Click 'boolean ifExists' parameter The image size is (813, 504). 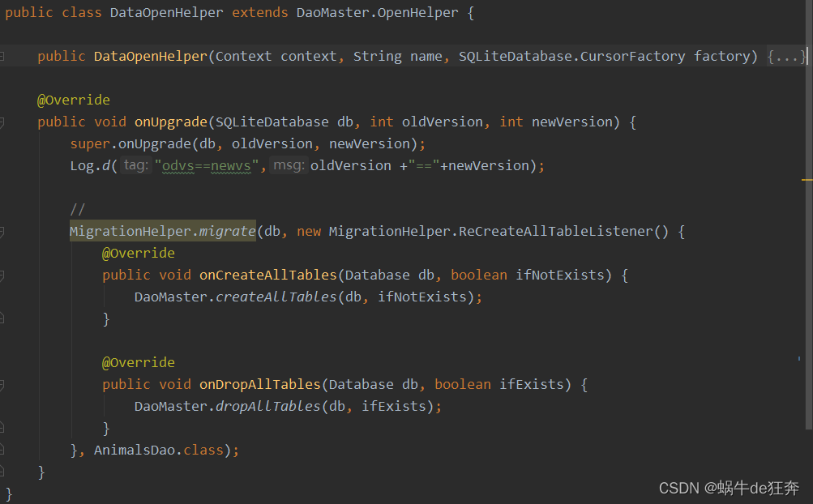pos(498,385)
